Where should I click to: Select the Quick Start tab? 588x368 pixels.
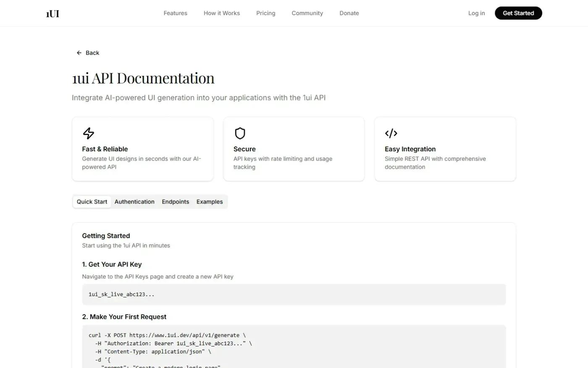tap(92, 202)
